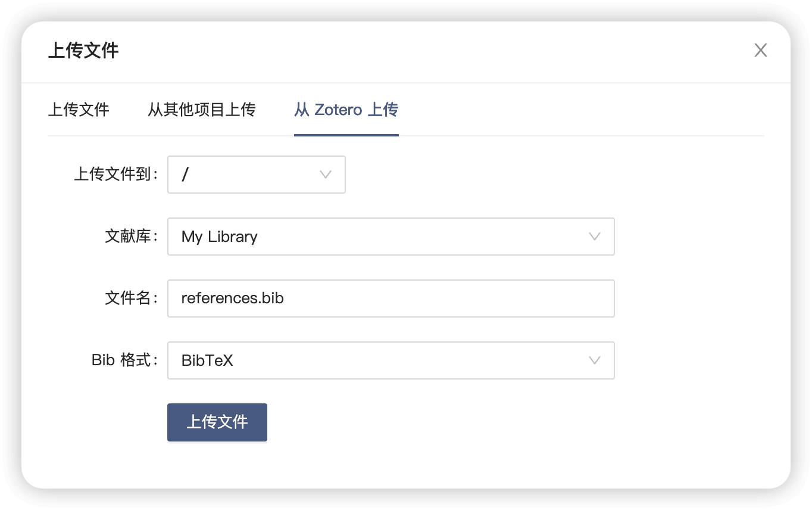Open the BibTeX format selector
812x510 pixels.
click(391, 360)
